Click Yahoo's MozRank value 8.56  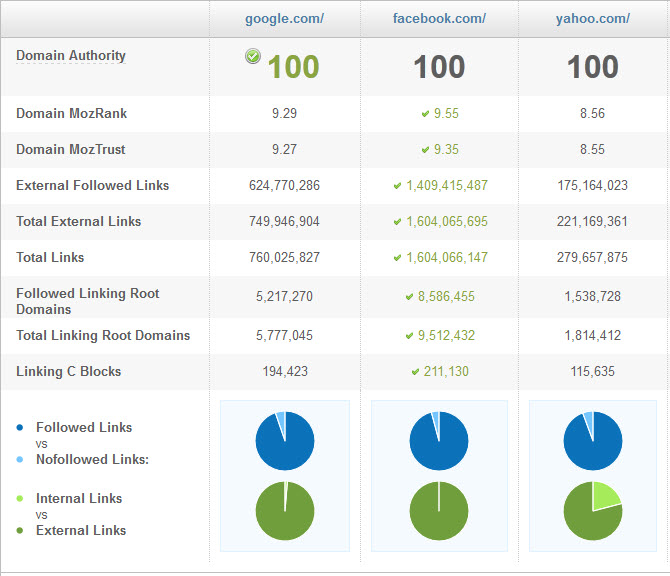click(593, 113)
